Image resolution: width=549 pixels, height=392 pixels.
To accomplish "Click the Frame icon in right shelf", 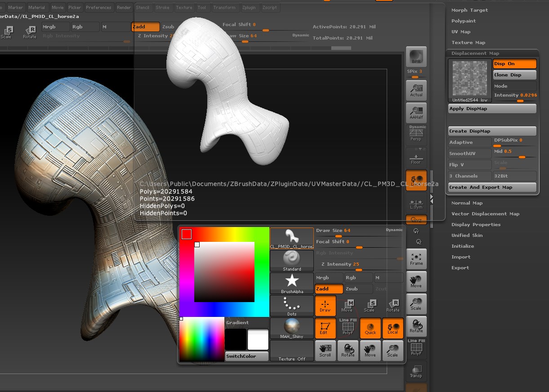I will (416, 258).
